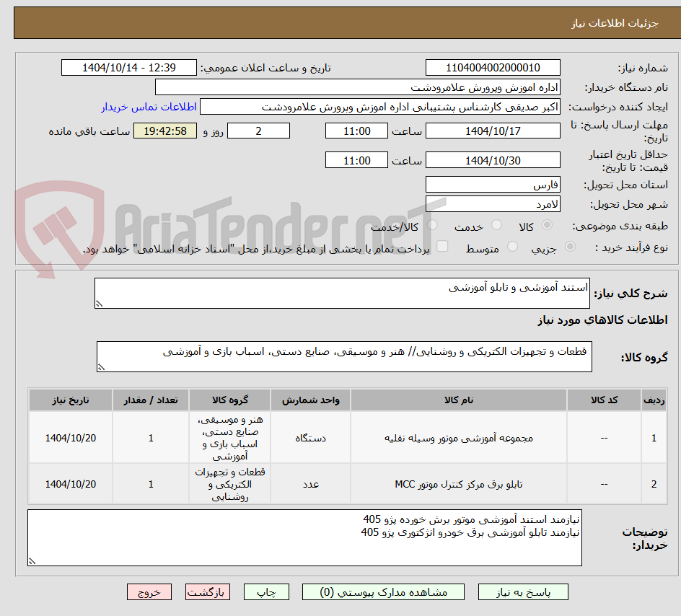Click the goods group text area
The height and width of the screenshot is (616, 681).
[344, 356]
